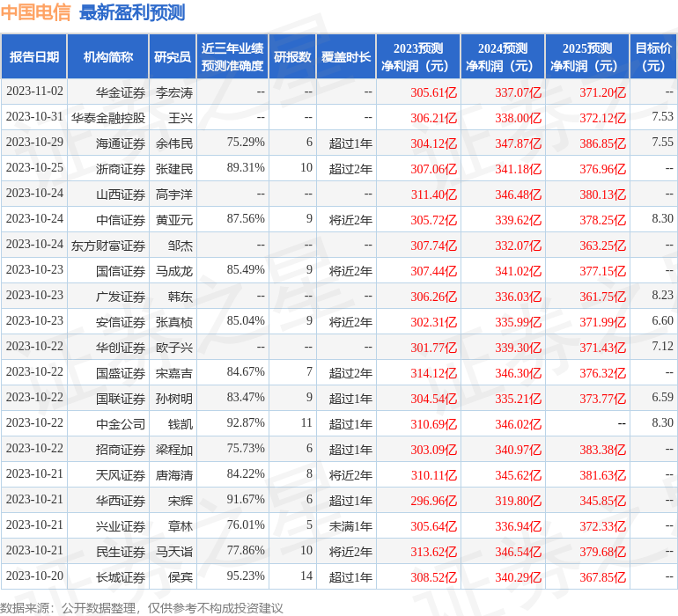Screen dimensions: 678x616
Task: Click researcher 欧子兴
Action: [x=174, y=348]
